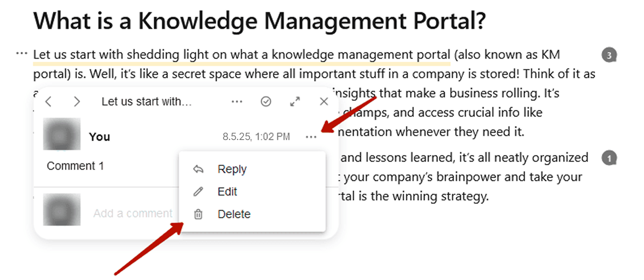Go to the previous comment thread
This screenshot has height=280, width=644.
(x=49, y=101)
